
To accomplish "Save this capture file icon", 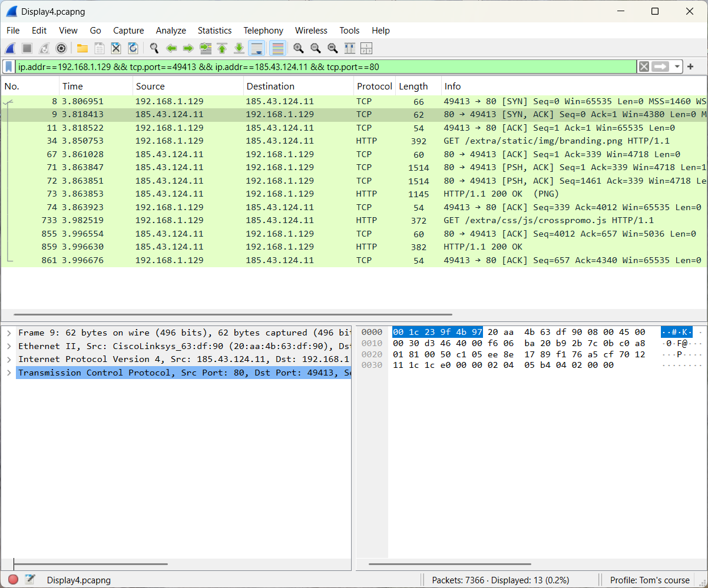I will [x=100, y=48].
